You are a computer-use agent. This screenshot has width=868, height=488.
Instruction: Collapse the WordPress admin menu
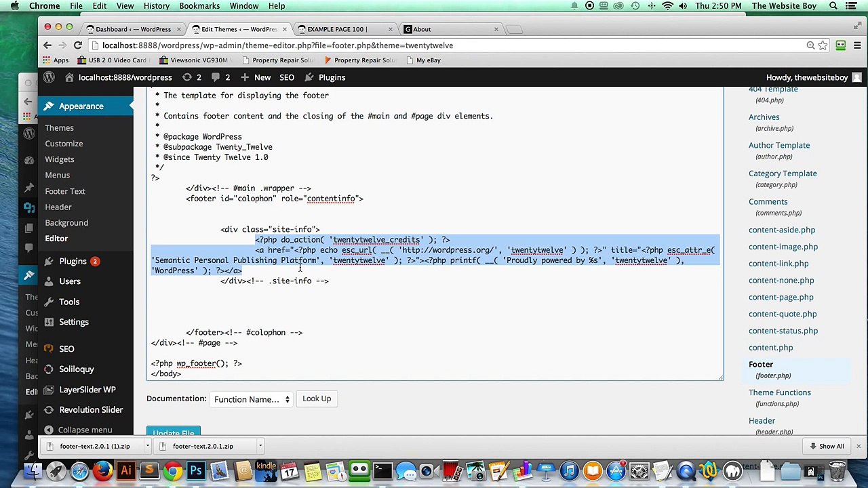[77, 430]
